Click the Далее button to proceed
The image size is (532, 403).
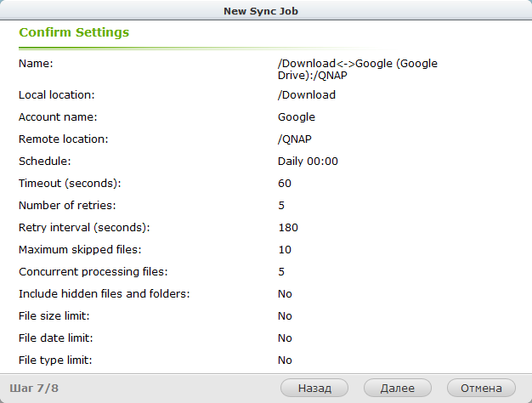[x=398, y=388]
